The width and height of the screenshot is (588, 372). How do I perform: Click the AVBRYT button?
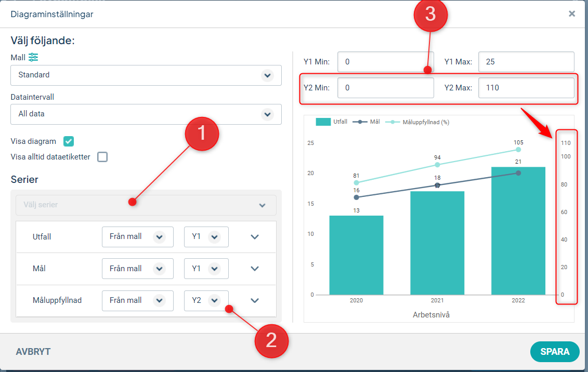click(x=33, y=352)
